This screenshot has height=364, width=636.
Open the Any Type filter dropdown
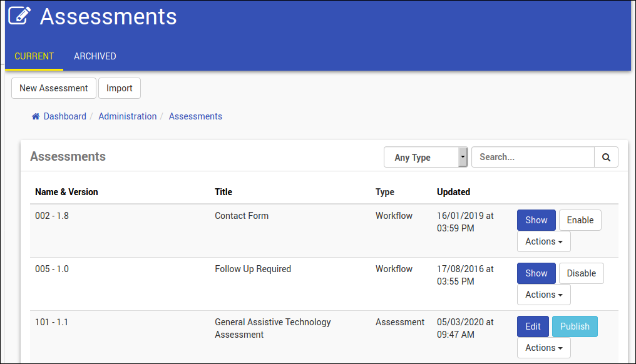click(x=426, y=158)
